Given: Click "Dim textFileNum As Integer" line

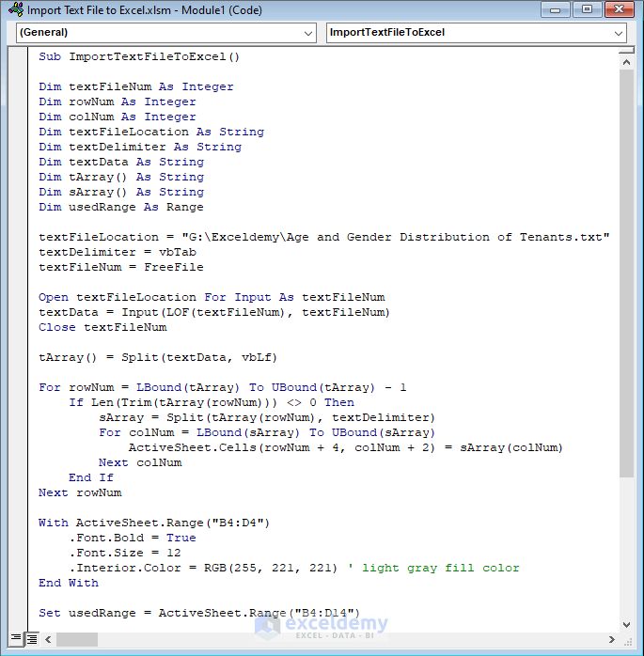Looking at the screenshot, I should 136,86.
